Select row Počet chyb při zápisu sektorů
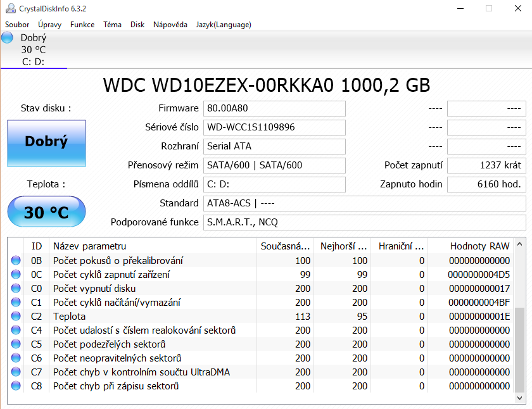The image size is (532, 409). pyautogui.click(x=116, y=386)
